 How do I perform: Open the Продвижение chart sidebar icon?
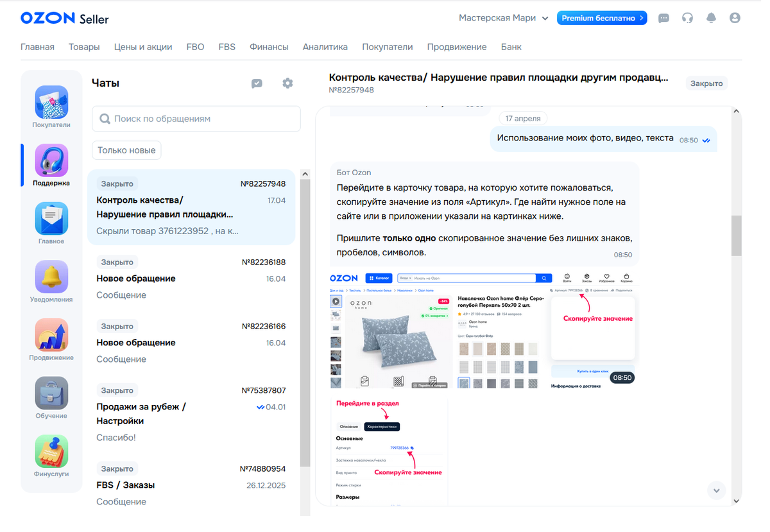click(51, 336)
